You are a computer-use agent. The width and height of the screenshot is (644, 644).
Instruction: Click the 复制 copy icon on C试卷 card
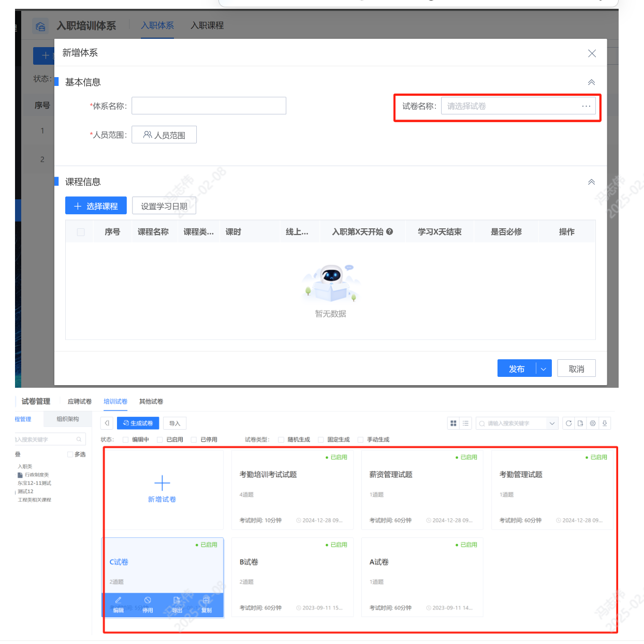(206, 601)
